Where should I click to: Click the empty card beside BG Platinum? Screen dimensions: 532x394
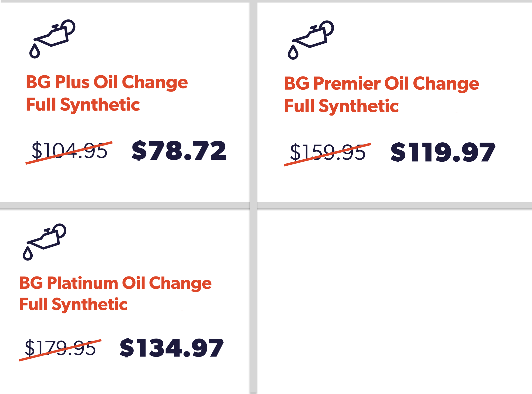[394, 300]
